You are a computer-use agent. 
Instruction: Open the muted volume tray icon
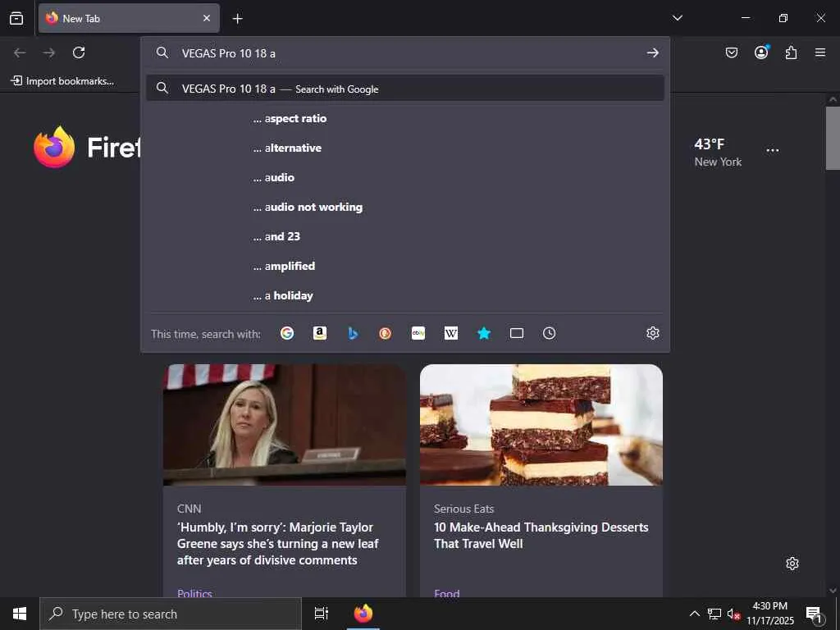(x=733, y=614)
